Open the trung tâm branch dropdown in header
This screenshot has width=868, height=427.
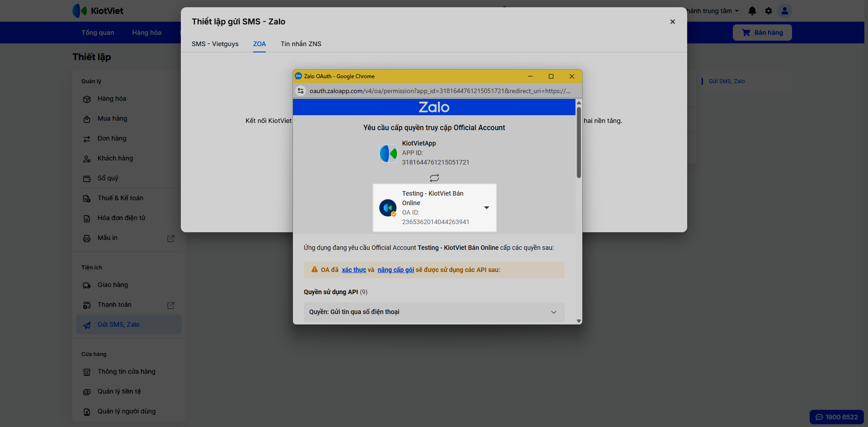tap(713, 11)
